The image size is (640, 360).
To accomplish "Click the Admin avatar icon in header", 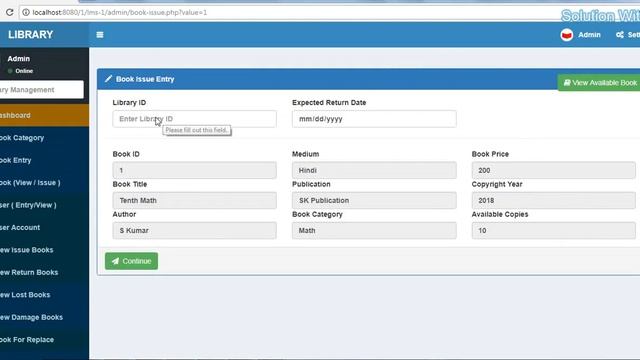I will pos(567,35).
